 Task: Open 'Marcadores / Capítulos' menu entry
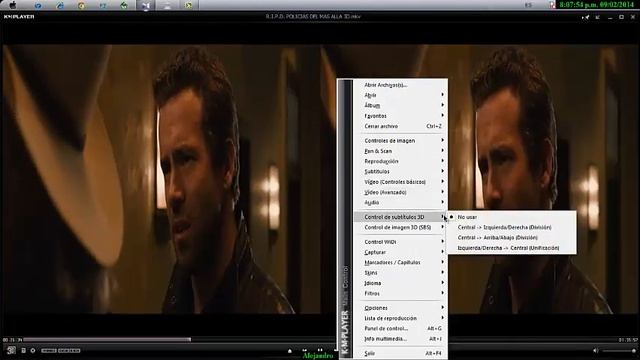pyautogui.click(x=400, y=262)
